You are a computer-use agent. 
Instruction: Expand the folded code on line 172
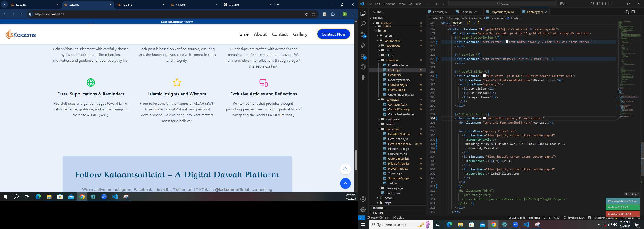(x=439, y=42)
